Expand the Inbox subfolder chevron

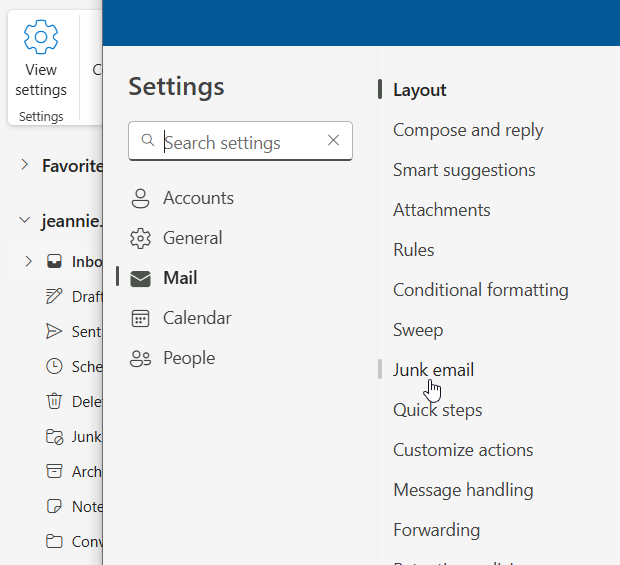click(27, 262)
